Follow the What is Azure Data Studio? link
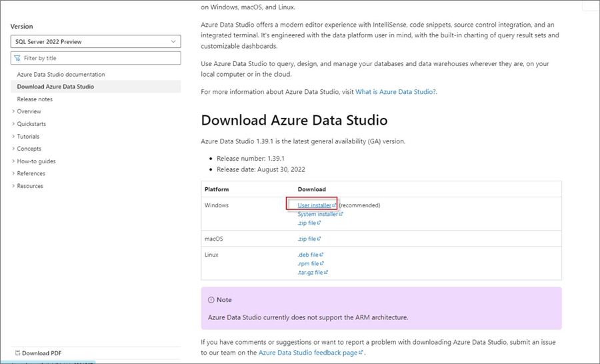 395,92
